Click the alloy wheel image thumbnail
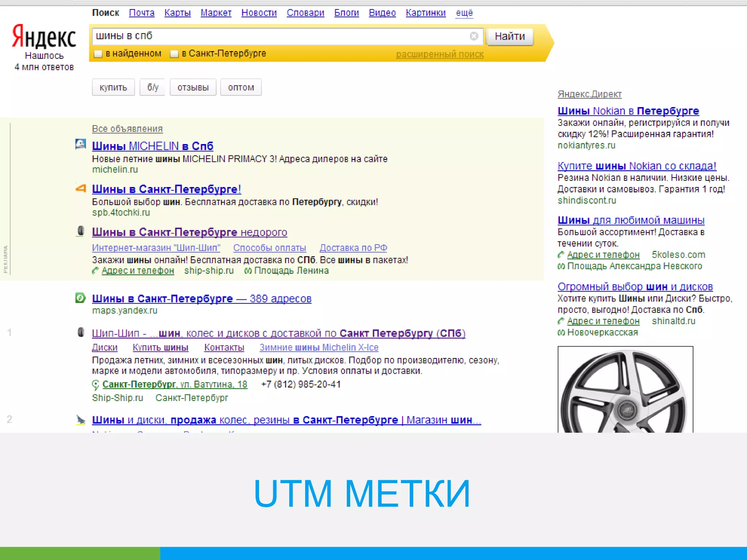 tap(625, 389)
